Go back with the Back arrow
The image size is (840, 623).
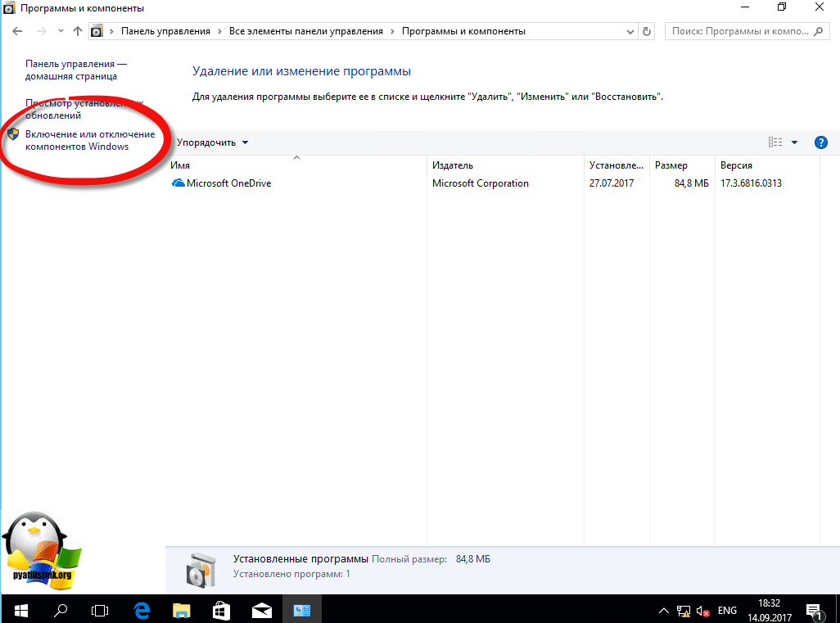[17, 31]
